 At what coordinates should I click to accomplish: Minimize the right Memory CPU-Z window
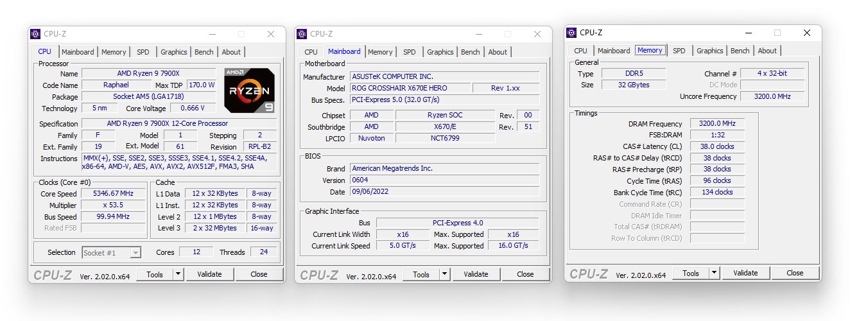pos(749,33)
